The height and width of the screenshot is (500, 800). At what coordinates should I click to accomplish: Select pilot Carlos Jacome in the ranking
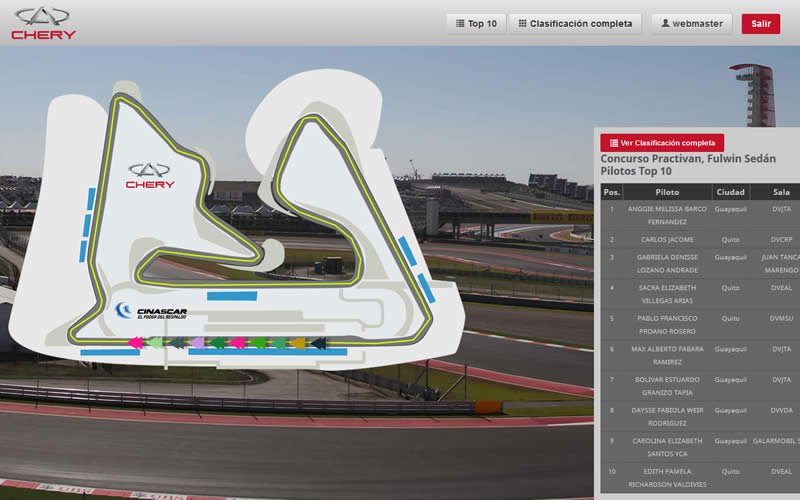(x=667, y=240)
